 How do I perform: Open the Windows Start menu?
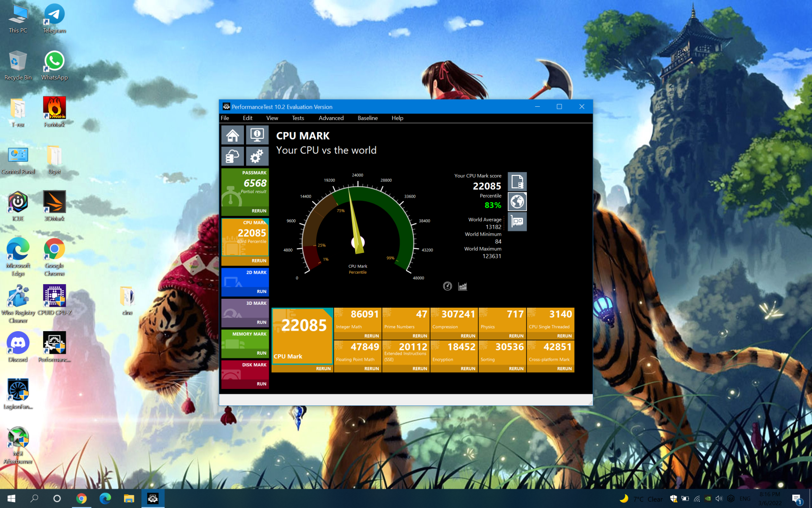click(x=11, y=499)
